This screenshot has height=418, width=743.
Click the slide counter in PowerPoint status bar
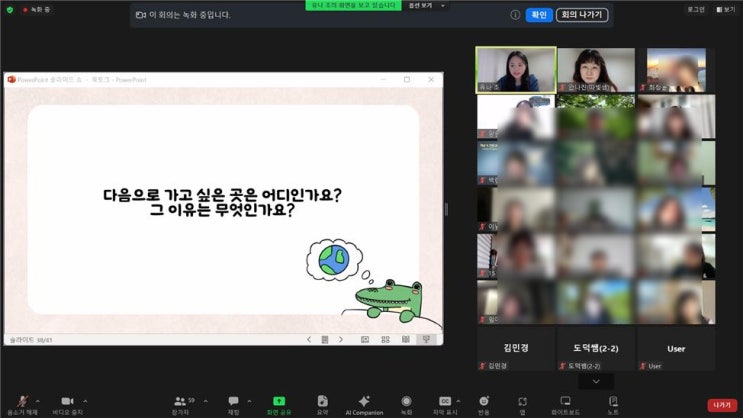31,340
